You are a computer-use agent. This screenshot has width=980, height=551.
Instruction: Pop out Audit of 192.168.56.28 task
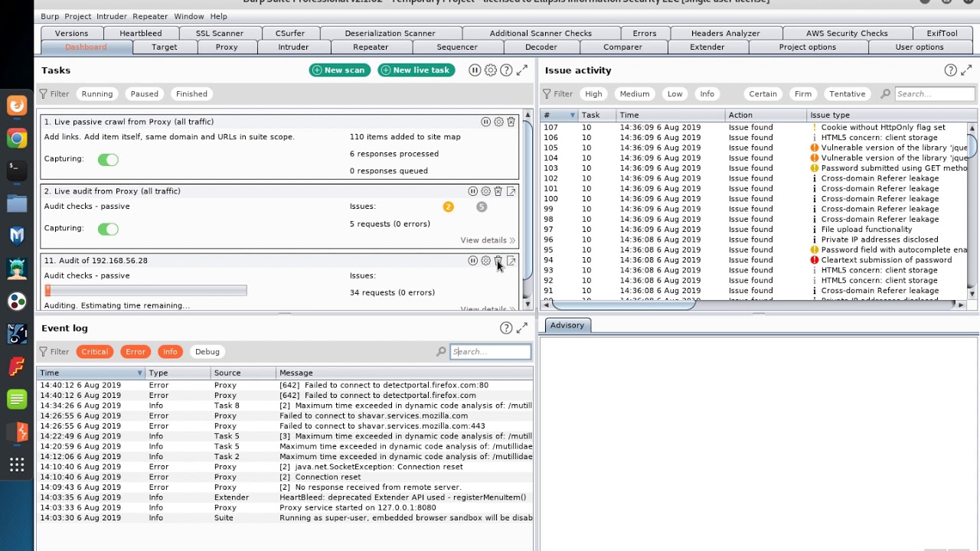pyautogui.click(x=511, y=261)
